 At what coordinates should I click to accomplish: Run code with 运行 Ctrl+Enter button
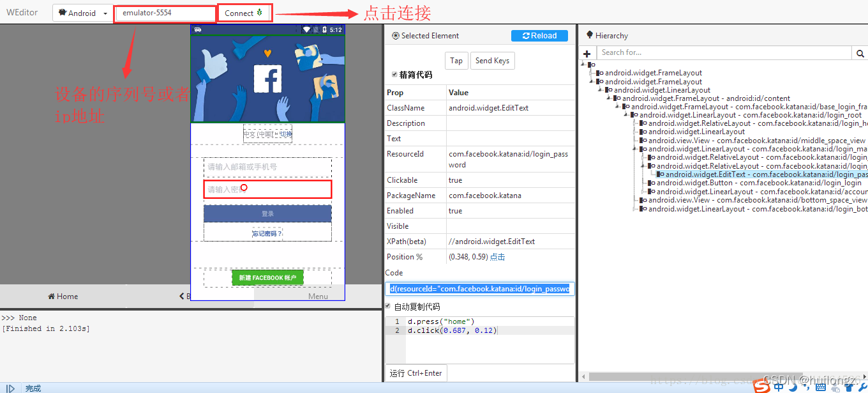(415, 373)
